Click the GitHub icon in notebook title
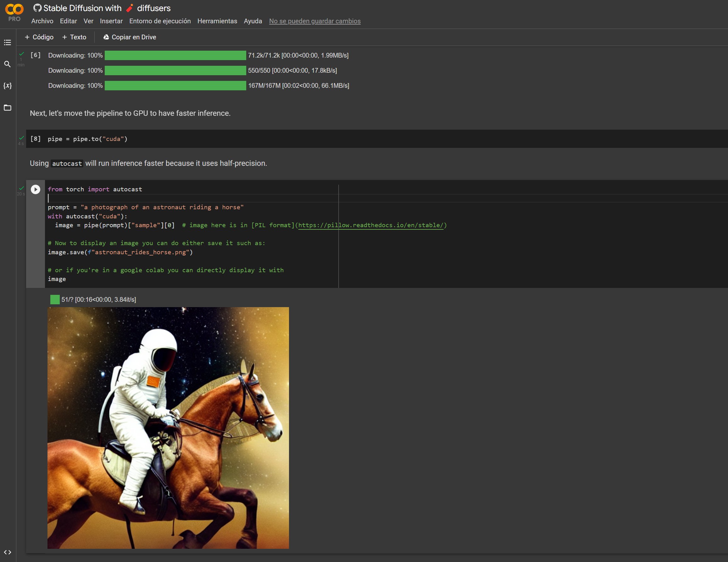 38,8
